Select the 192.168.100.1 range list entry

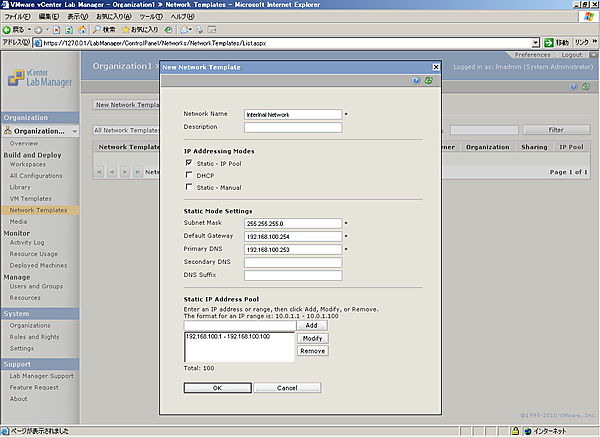pos(228,337)
